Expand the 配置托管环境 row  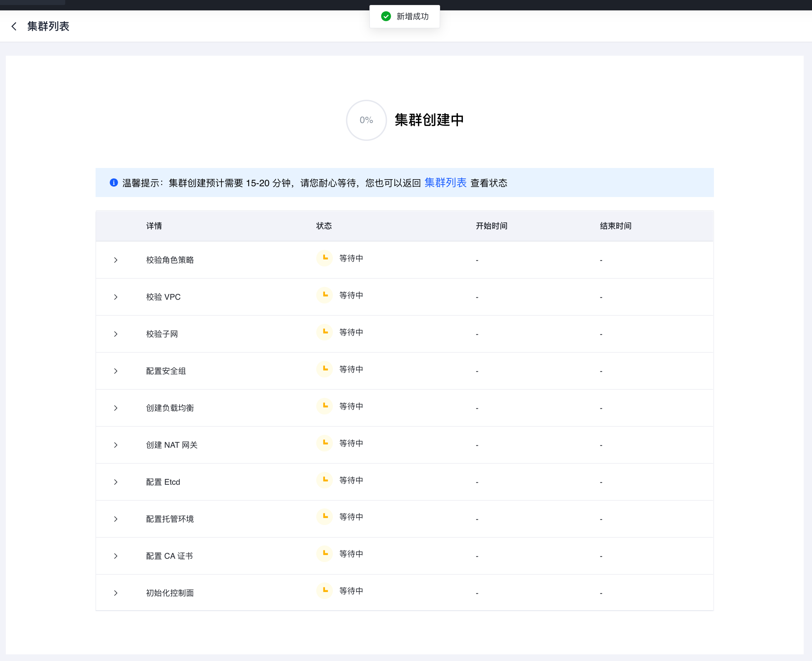116,519
